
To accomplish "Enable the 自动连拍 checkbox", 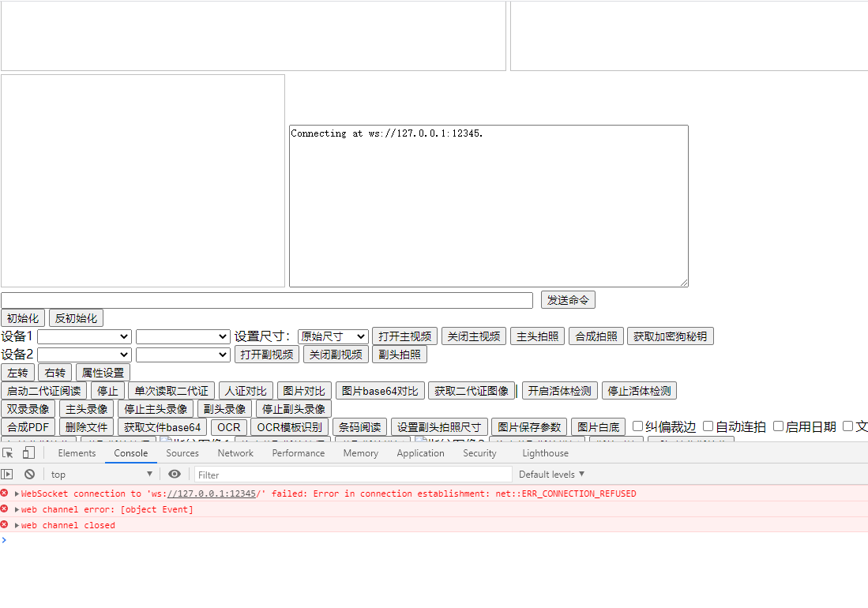I will 708,426.
